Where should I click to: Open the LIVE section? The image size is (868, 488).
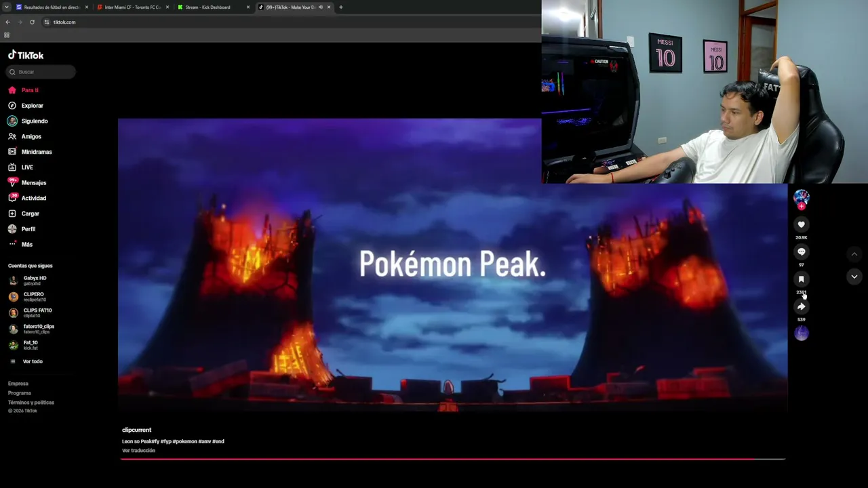[27, 167]
